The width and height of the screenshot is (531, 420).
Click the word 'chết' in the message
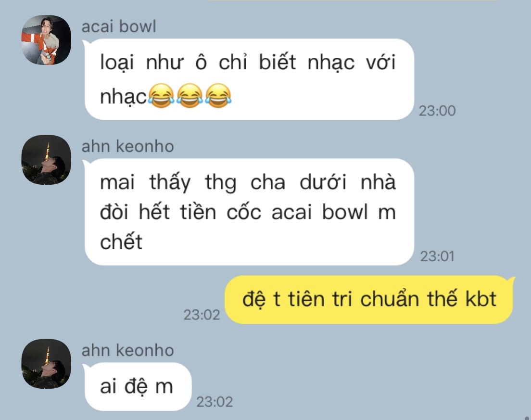121,242
